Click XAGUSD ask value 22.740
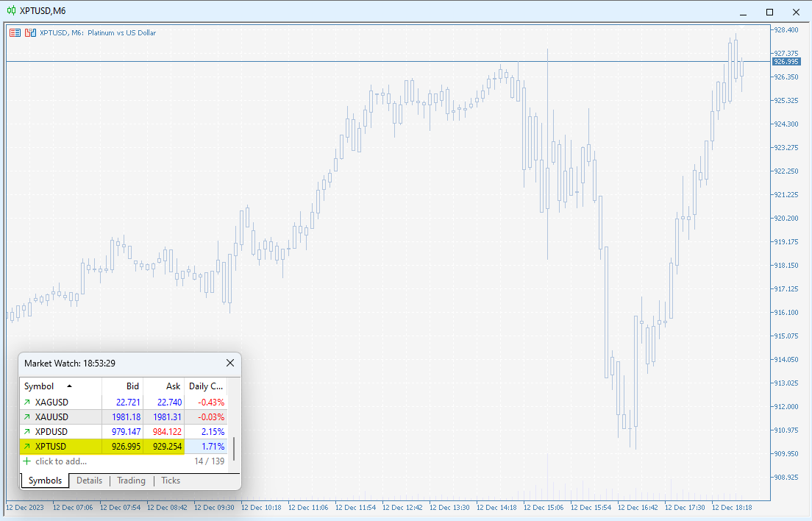The width and height of the screenshot is (812, 521). (x=169, y=402)
